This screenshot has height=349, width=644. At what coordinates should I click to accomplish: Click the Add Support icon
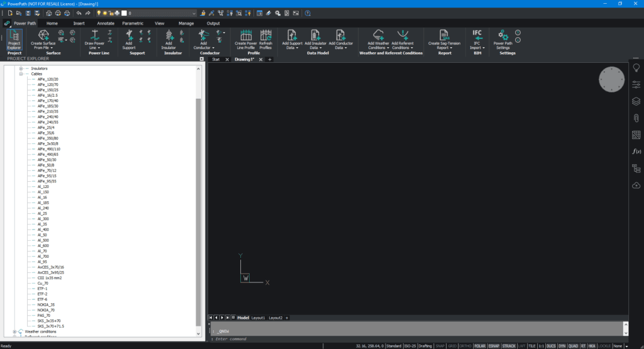coord(129,35)
